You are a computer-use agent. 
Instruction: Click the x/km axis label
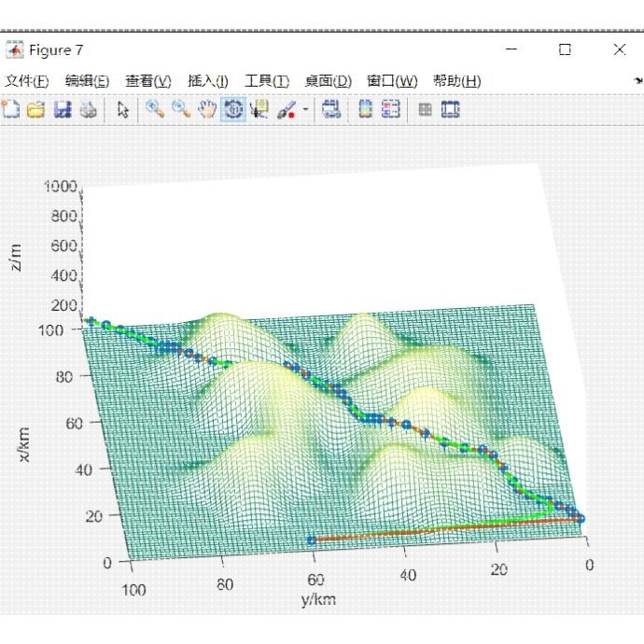[x=24, y=444]
